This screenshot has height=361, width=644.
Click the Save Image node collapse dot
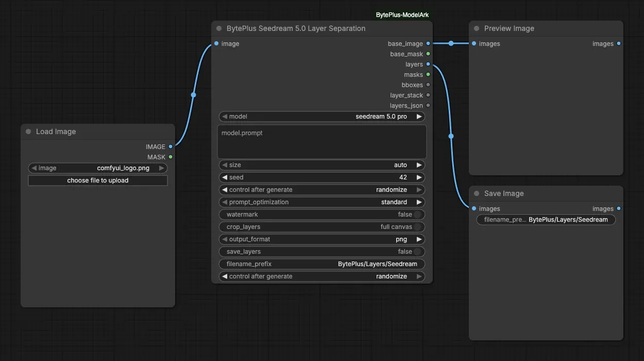pyautogui.click(x=477, y=193)
